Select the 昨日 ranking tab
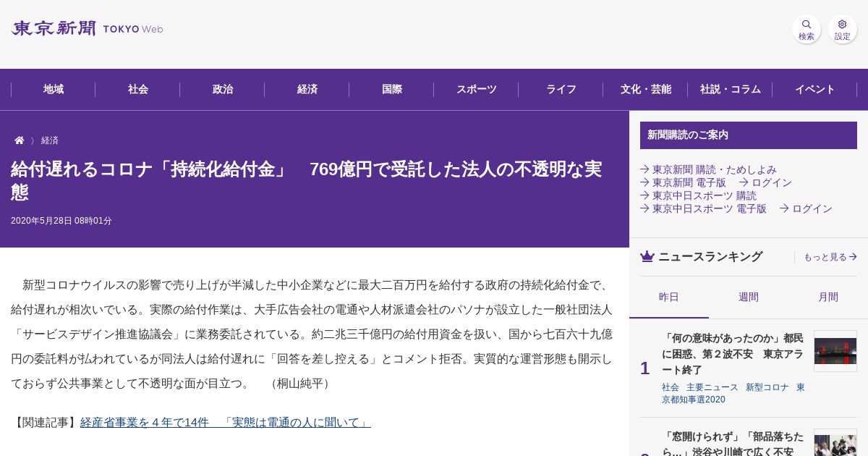868x456 pixels. coord(669,297)
